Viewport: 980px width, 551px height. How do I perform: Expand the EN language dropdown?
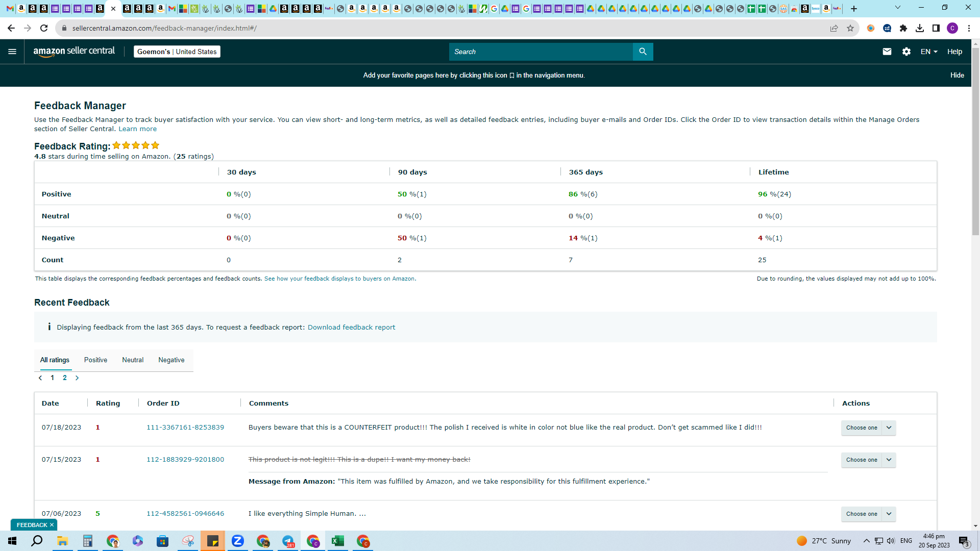(x=929, y=52)
